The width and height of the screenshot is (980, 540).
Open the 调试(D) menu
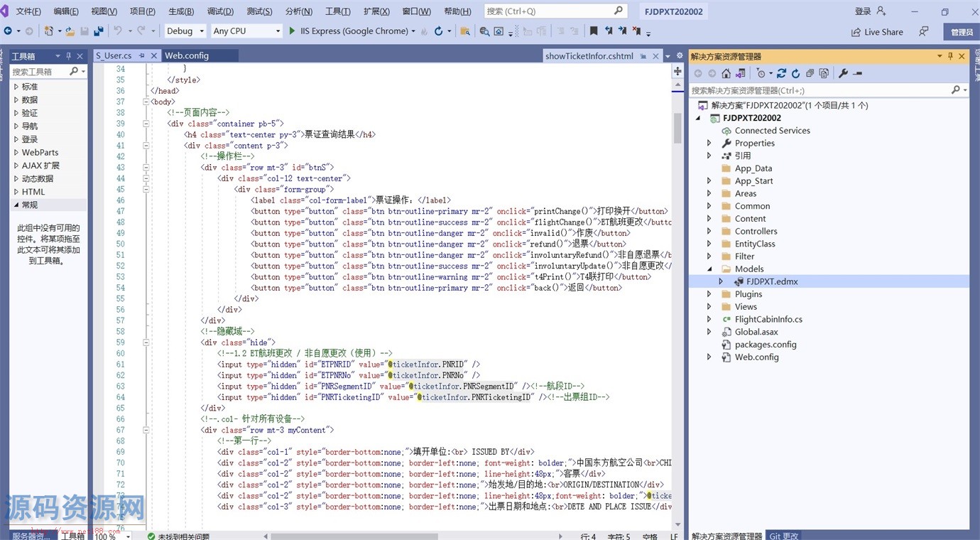[x=220, y=11]
